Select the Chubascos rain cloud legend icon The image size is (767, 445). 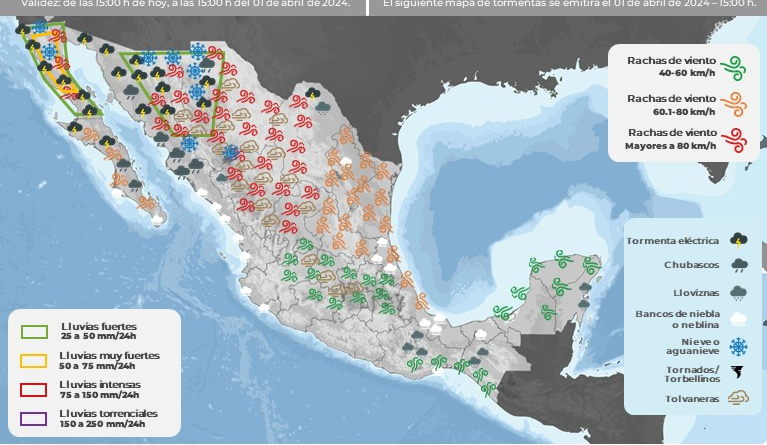(738, 266)
